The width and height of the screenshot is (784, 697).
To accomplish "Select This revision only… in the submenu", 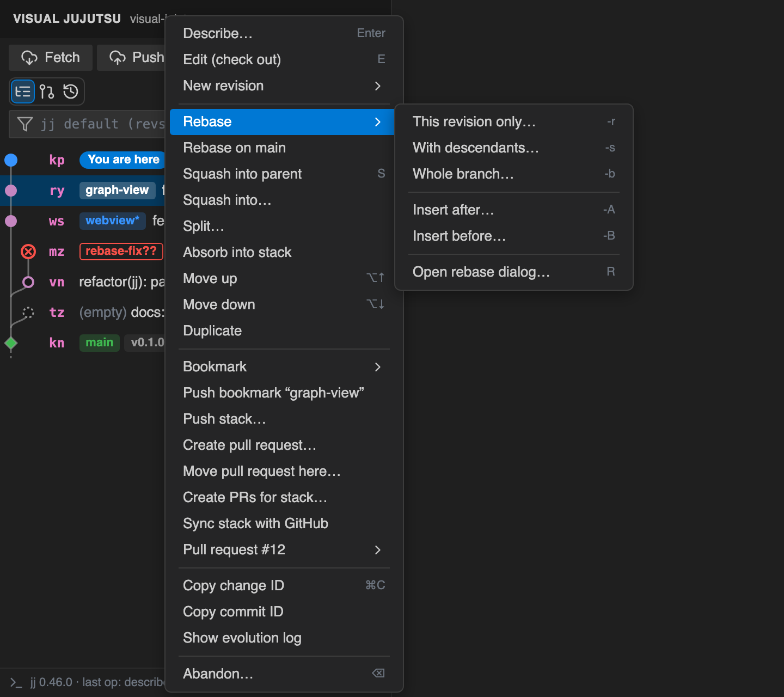I will pyautogui.click(x=514, y=122).
